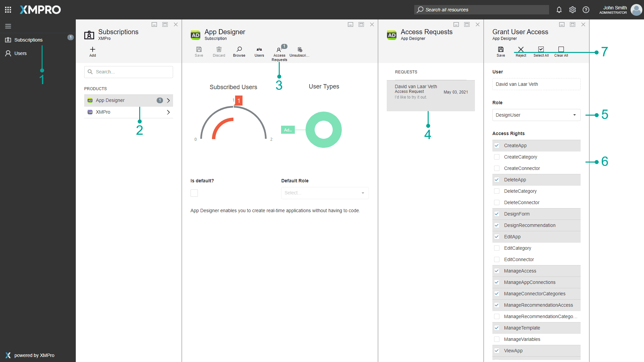The width and height of the screenshot is (644, 362).
Task: Click Reject in Grant User Access
Action: (521, 50)
